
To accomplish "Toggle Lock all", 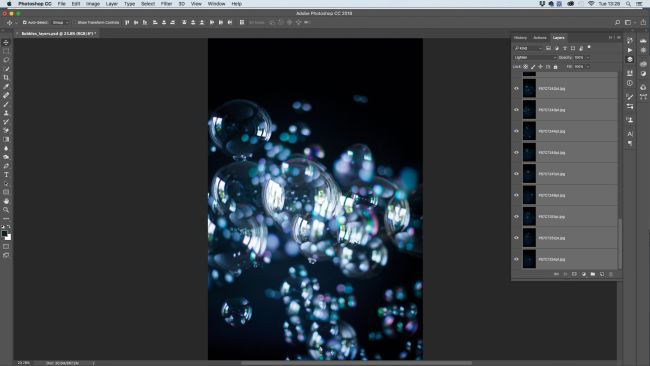I will click(555, 66).
